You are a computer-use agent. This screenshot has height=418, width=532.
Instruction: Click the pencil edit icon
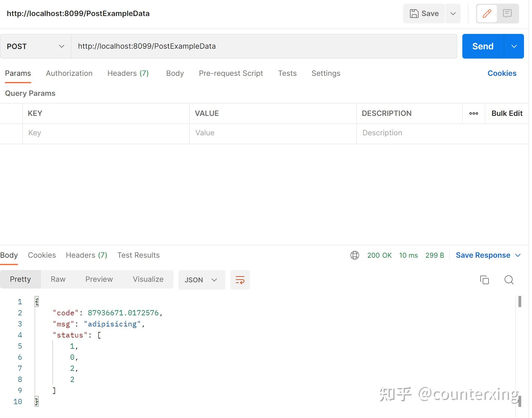click(x=487, y=14)
